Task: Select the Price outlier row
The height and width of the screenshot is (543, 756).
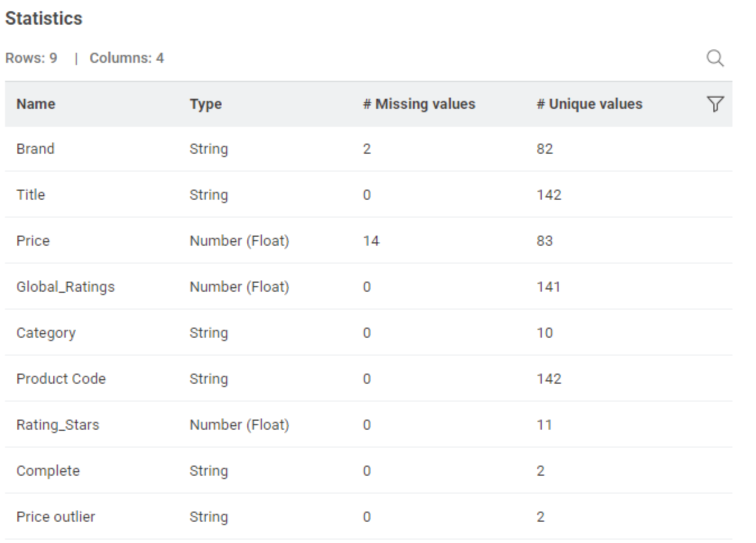Action: [x=56, y=517]
